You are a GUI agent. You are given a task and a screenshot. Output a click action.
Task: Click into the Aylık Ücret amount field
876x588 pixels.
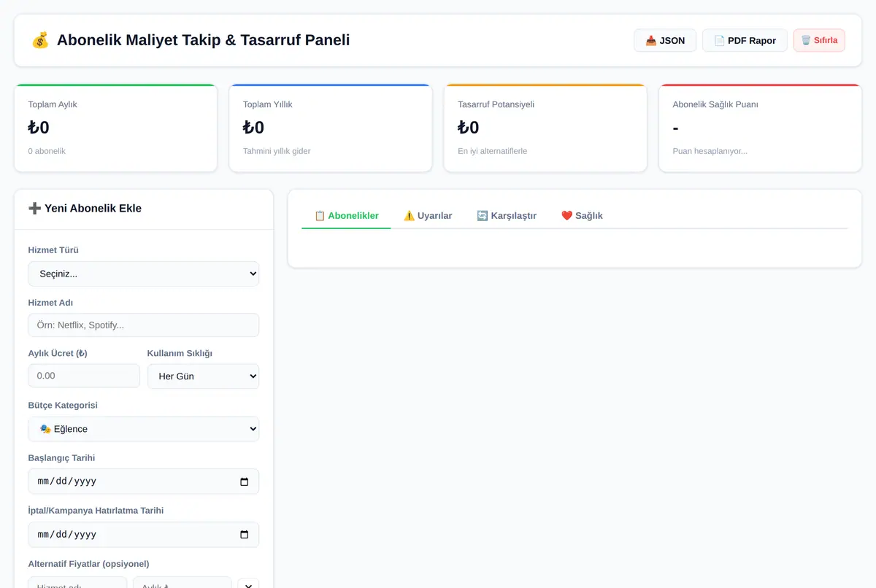point(84,376)
